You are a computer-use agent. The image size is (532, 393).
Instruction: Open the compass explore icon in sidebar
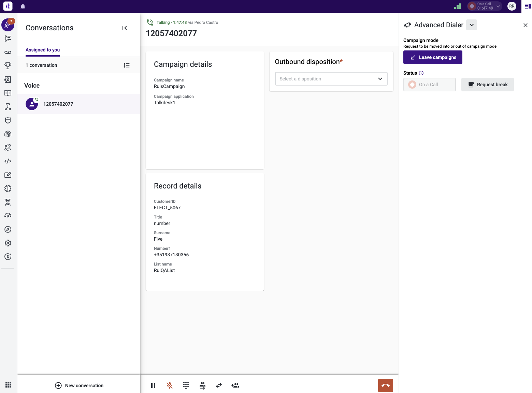click(x=8, y=229)
